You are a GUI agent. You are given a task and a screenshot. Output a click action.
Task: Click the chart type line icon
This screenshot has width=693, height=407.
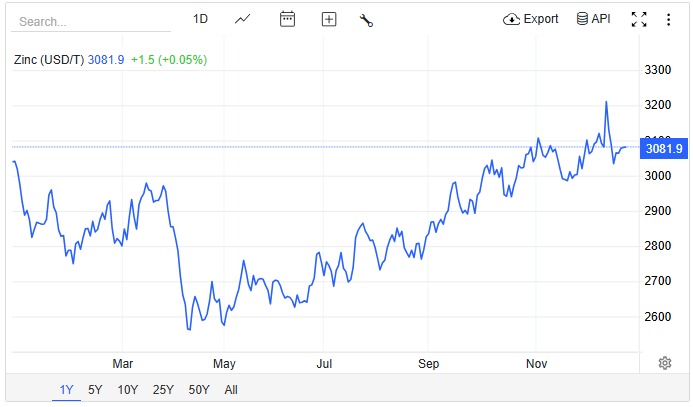pyautogui.click(x=243, y=19)
